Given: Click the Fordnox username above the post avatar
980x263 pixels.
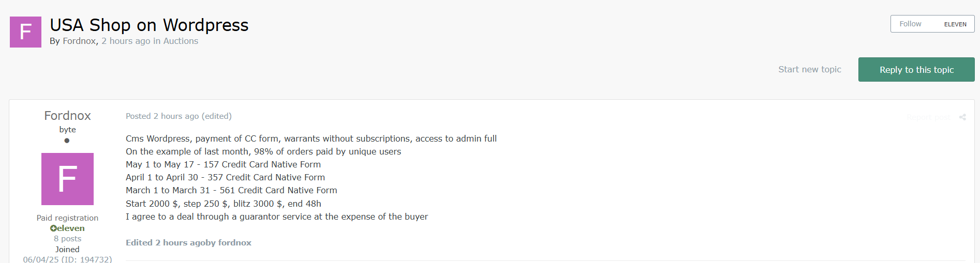Looking at the screenshot, I should [x=67, y=116].
